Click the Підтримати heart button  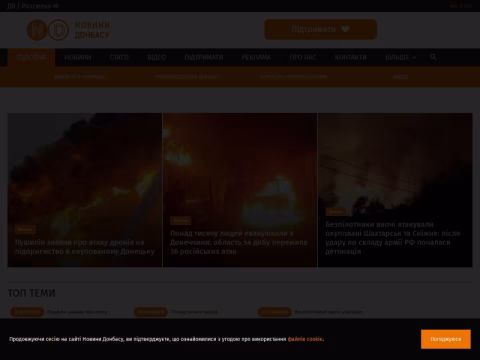[x=321, y=29]
